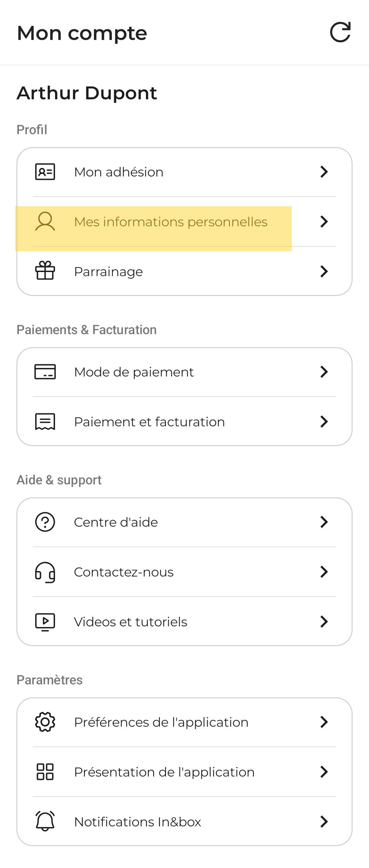
Task: Open chevron next to Mode de paiement
Action: (324, 372)
